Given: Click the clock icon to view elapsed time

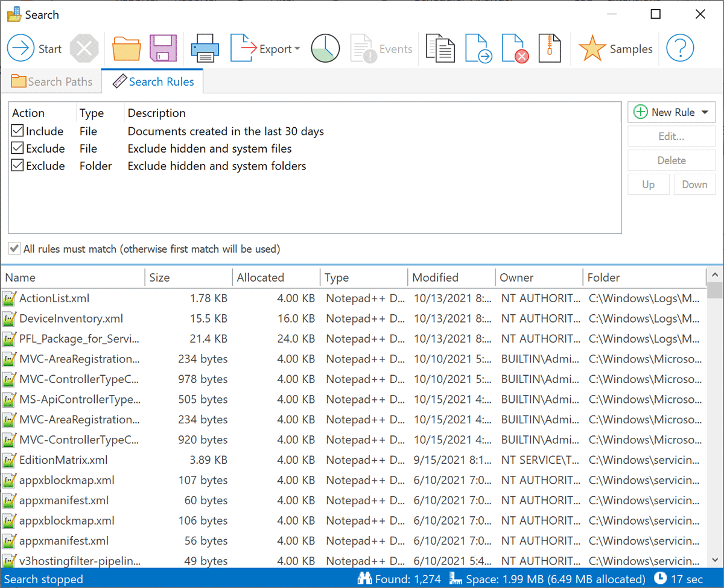Looking at the screenshot, I should (x=325, y=48).
